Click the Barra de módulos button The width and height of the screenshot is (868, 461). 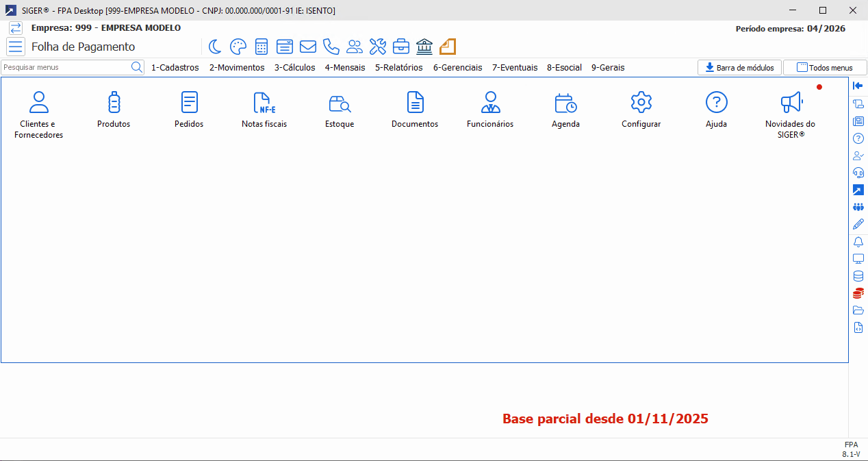pos(739,67)
